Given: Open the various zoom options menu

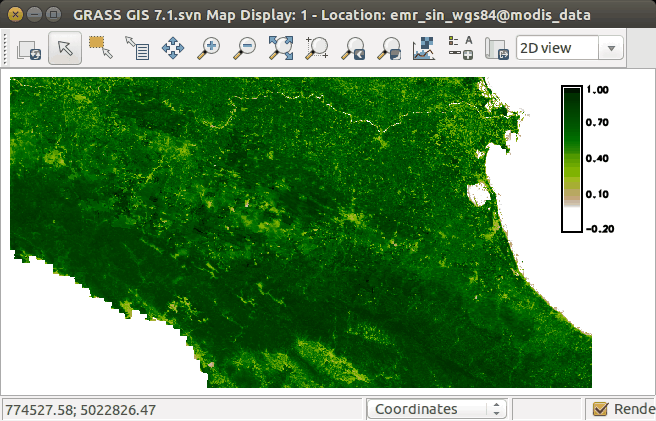Looking at the screenshot, I should point(389,48).
